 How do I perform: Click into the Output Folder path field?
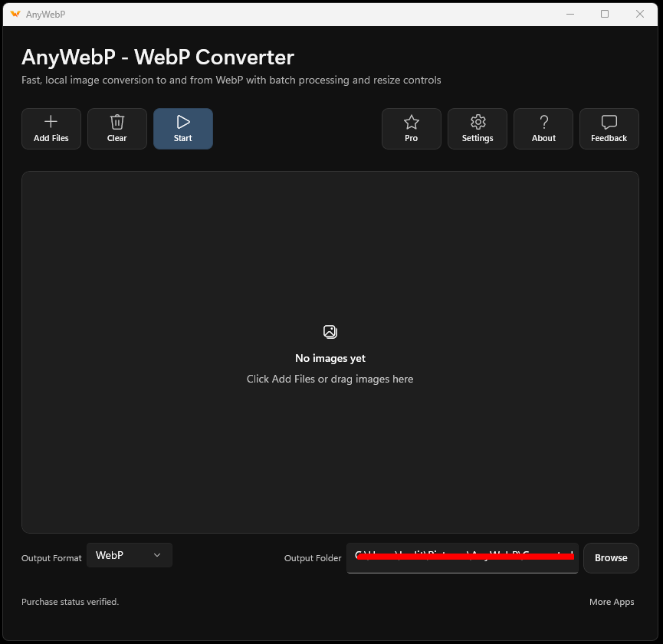pos(462,557)
